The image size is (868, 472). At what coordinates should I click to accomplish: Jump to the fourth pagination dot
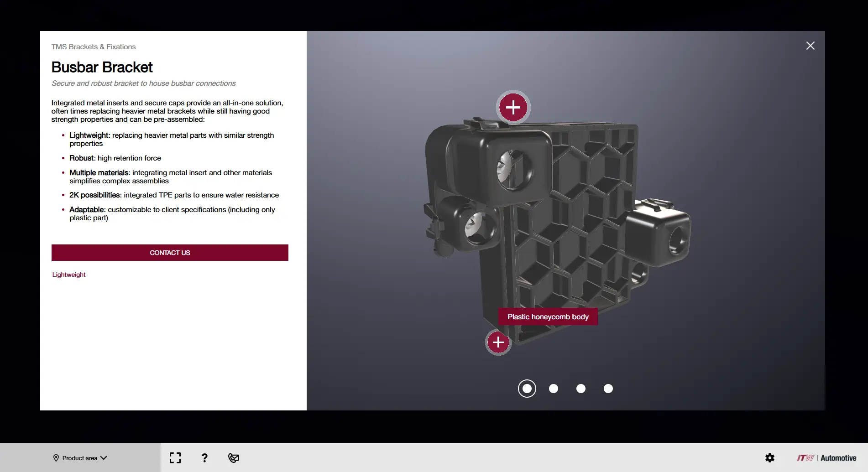click(x=608, y=389)
